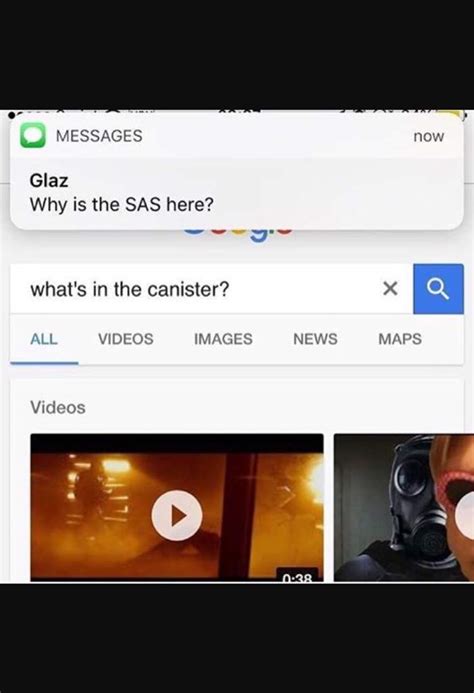Tap the MESSAGES notification header label
Screen dimensions: 474x693
(x=99, y=136)
